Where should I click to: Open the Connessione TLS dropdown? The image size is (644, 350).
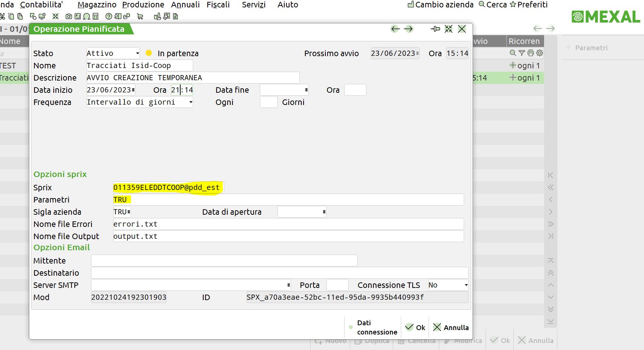[466, 285]
